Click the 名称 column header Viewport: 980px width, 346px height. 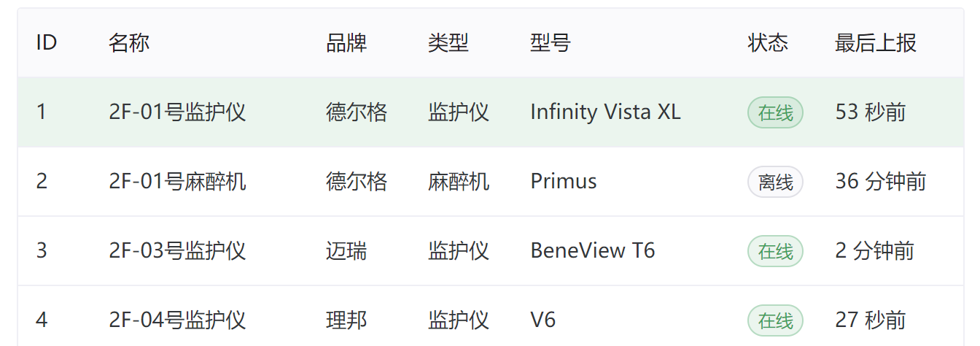[x=129, y=43]
